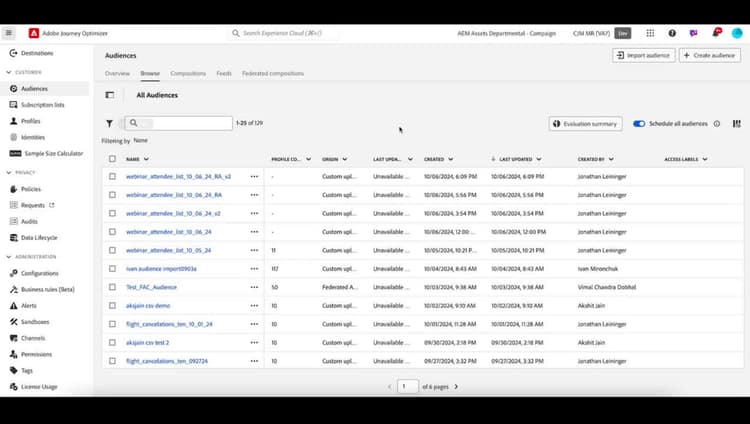Viewport: 750px width, 424px height.
Task: Click the page number field
Action: (x=408, y=387)
